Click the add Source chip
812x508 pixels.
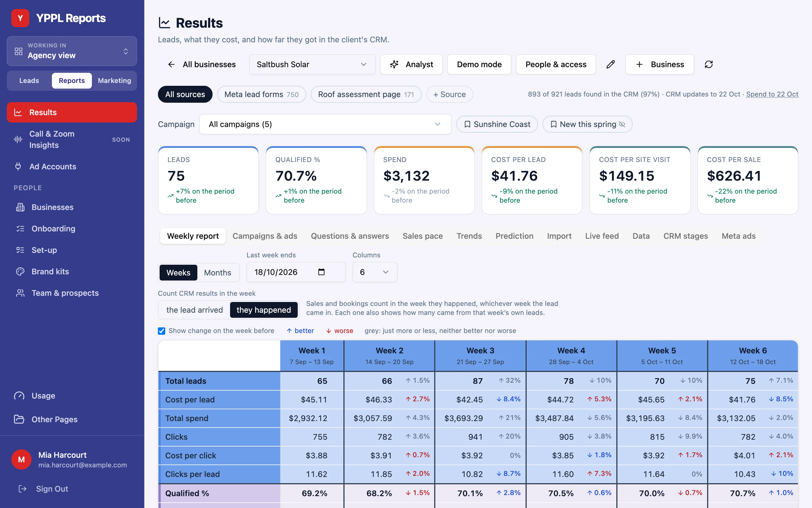click(x=449, y=95)
